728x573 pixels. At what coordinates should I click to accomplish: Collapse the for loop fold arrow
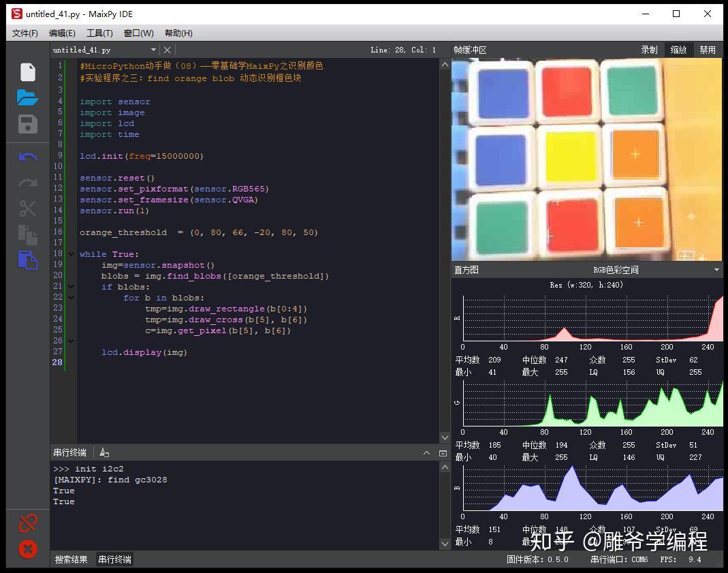71,297
